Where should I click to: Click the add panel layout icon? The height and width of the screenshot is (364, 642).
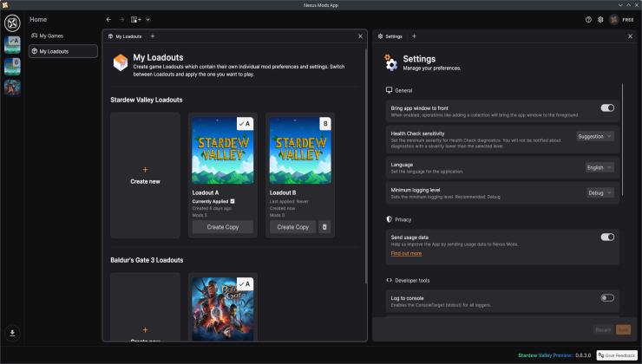(136, 19)
